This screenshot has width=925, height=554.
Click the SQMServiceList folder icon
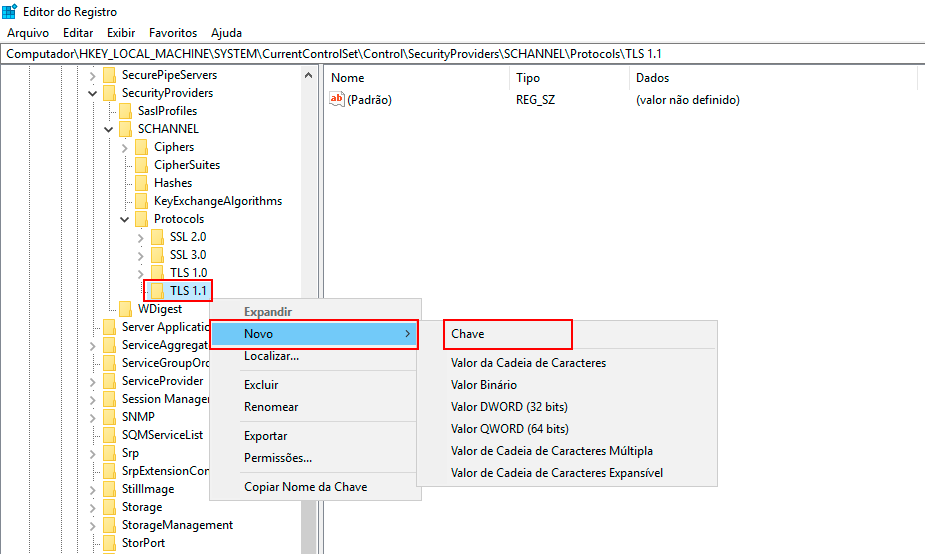109,435
